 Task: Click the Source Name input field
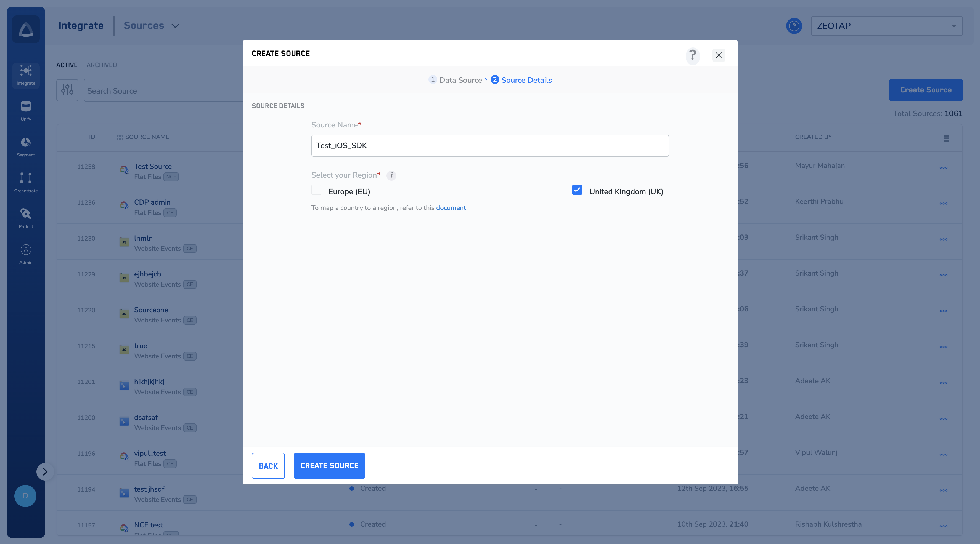[490, 146]
